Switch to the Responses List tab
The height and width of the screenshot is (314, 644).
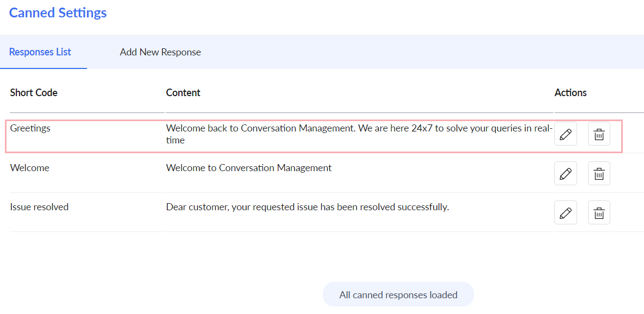[40, 52]
